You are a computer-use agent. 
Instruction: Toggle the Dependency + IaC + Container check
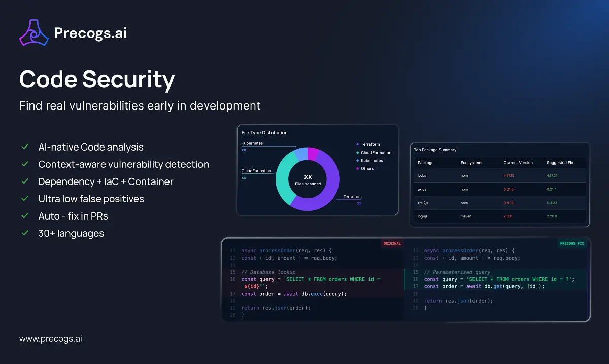[25, 181]
